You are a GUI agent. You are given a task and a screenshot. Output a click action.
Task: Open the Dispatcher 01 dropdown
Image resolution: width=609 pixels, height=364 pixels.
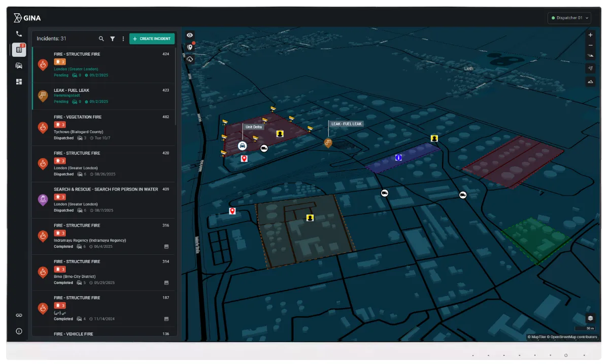click(569, 18)
